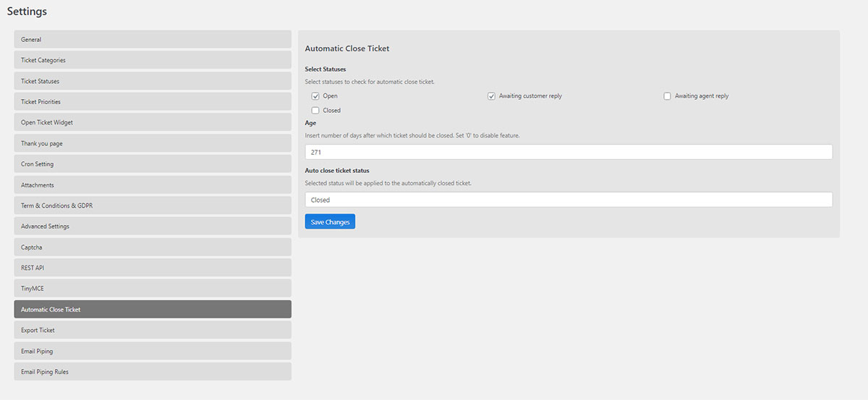
Task: Go to Captcha settings
Action: tap(153, 247)
